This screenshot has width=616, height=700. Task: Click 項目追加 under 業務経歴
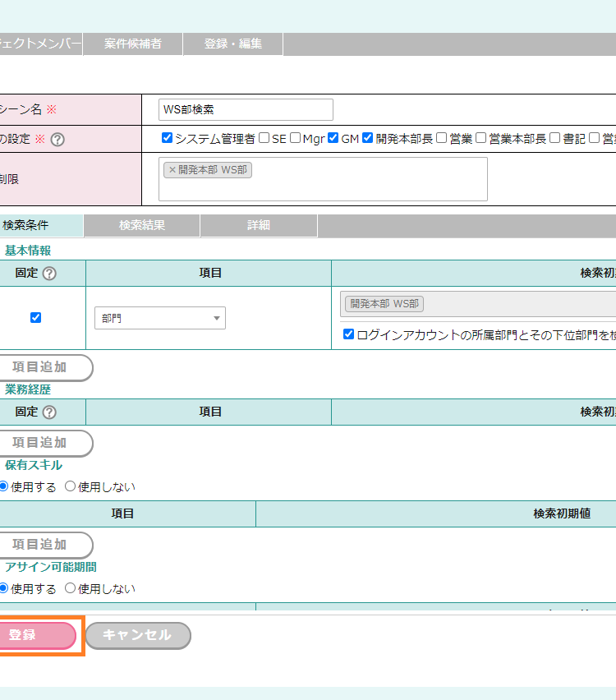tap(41, 443)
